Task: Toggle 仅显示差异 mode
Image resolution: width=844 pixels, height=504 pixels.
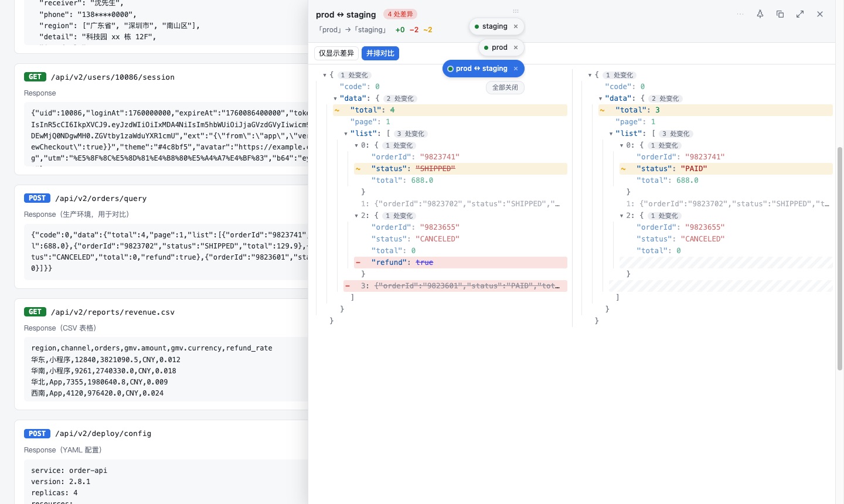Action: [x=336, y=53]
